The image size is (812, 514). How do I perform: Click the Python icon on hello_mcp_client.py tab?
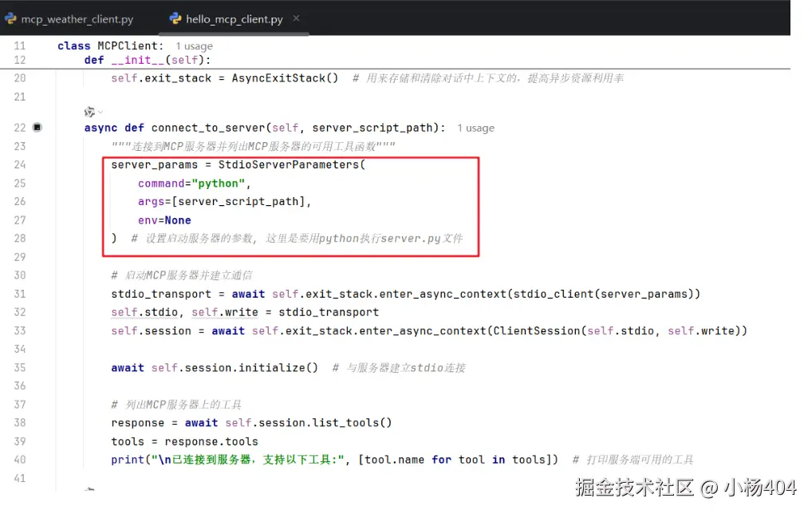[x=175, y=19]
